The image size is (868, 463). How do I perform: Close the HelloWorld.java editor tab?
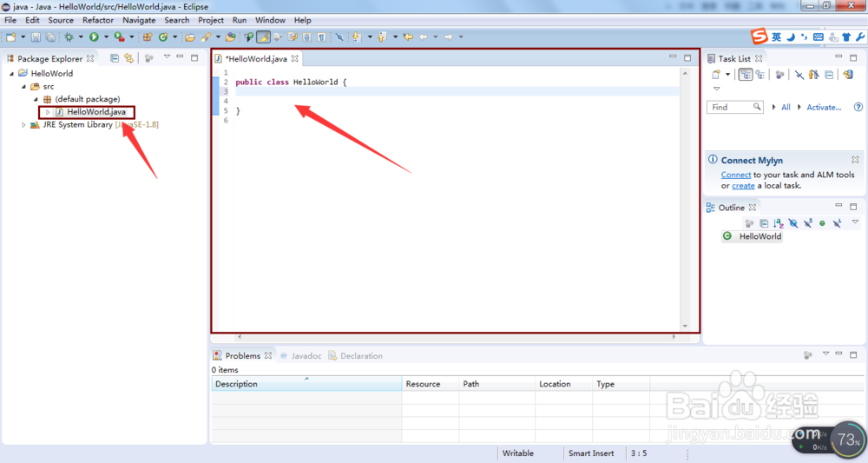pos(295,58)
